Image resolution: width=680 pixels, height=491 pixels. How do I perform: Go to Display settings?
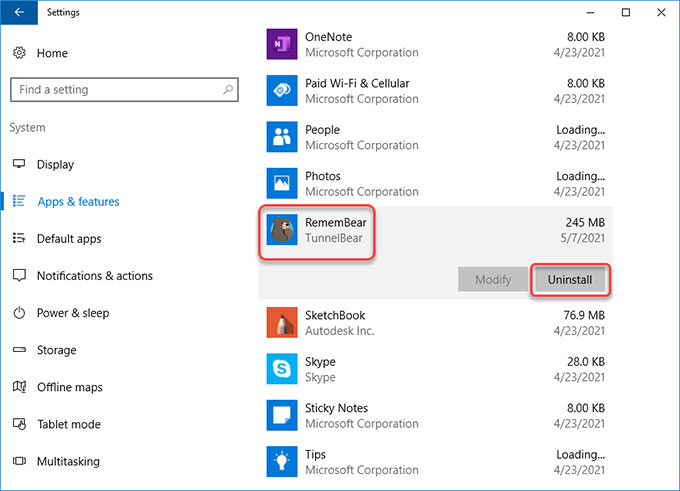[56, 164]
